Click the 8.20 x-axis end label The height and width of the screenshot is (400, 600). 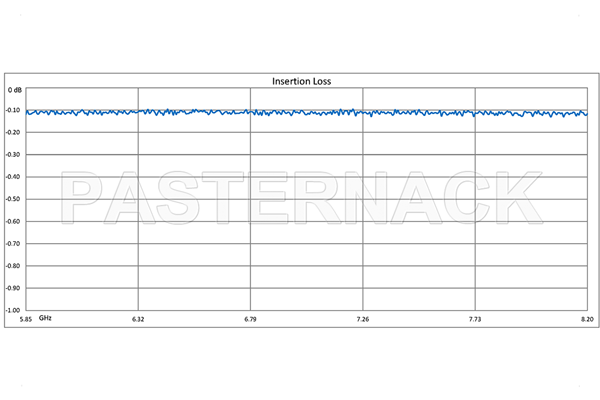click(x=587, y=319)
